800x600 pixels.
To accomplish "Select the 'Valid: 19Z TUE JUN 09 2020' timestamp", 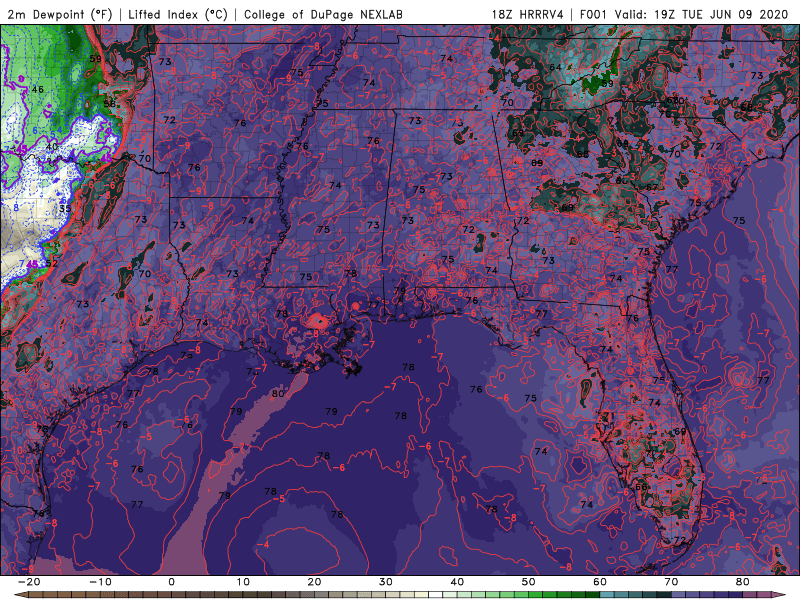I will pos(702,14).
